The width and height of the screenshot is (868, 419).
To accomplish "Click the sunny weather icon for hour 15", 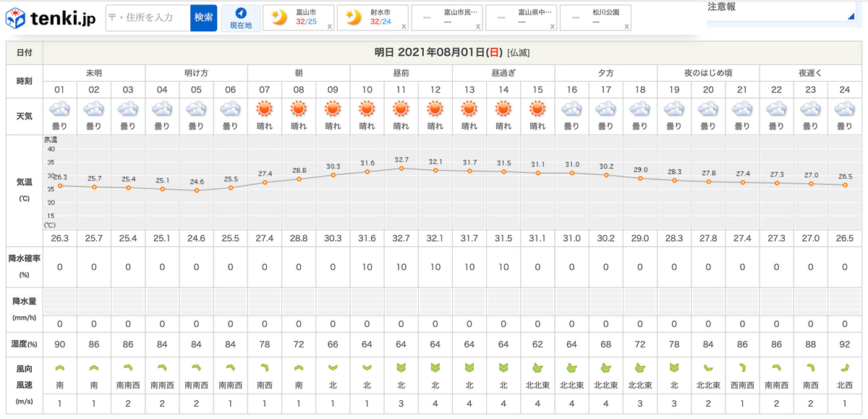I will pyautogui.click(x=537, y=109).
